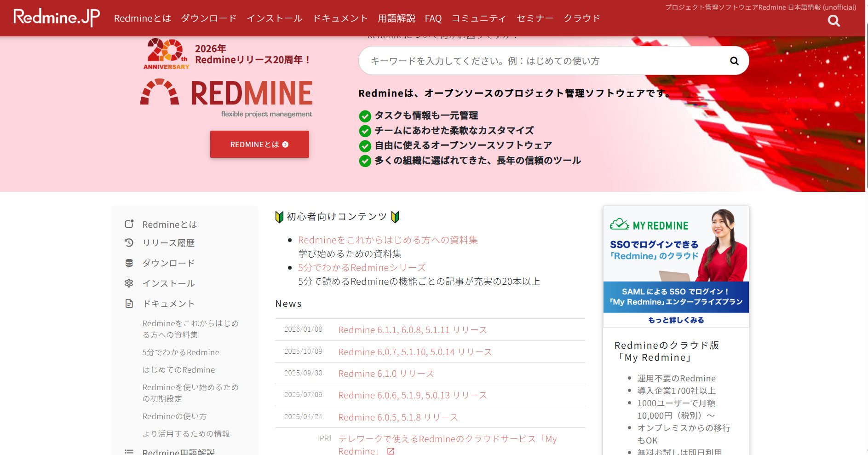Click the search icon inside the keyword box
This screenshot has width=868, height=455.
[x=734, y=60]
